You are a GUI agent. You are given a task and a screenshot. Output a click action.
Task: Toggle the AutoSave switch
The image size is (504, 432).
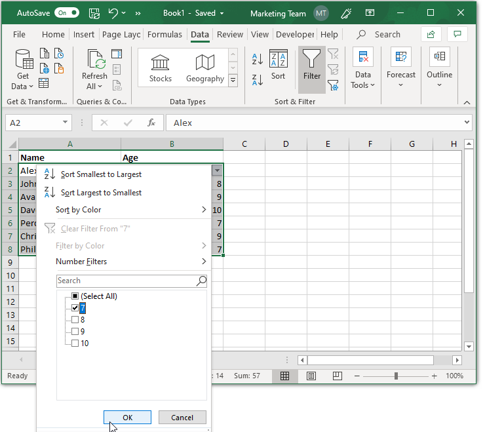67,13
